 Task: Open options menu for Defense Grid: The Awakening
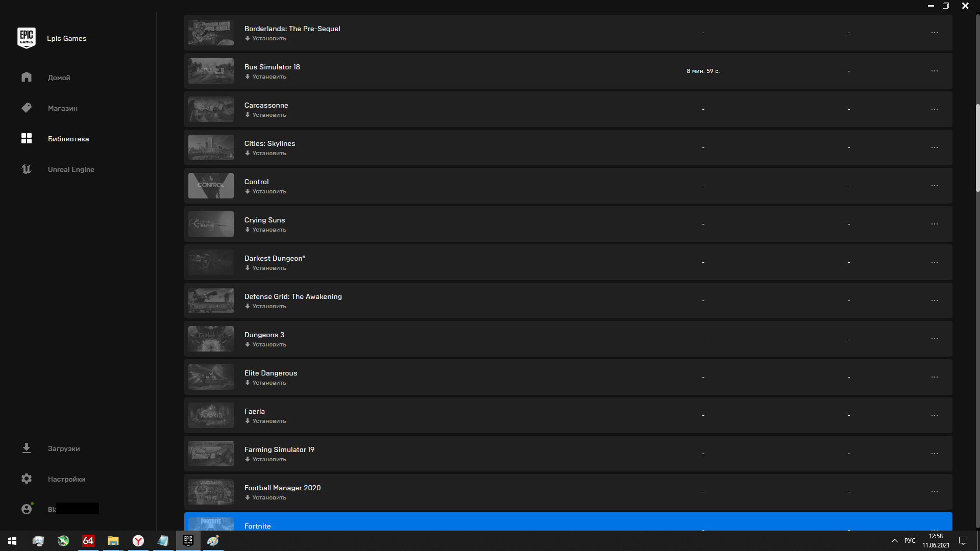[x=935, y=300]
